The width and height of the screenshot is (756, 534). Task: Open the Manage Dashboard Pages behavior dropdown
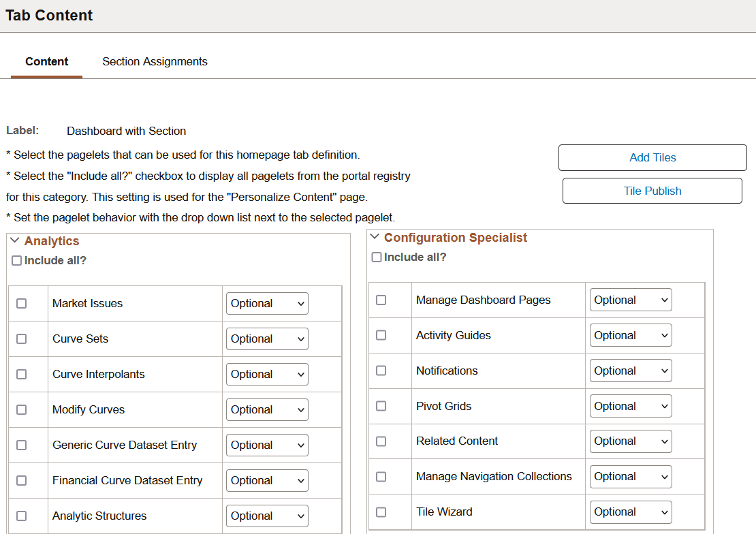(631, 300)
